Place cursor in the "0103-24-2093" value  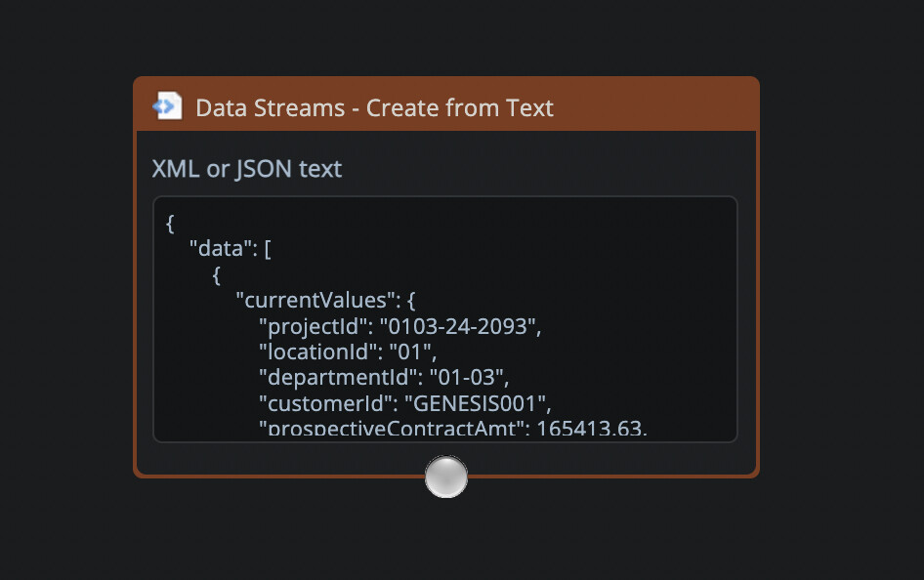457,326
